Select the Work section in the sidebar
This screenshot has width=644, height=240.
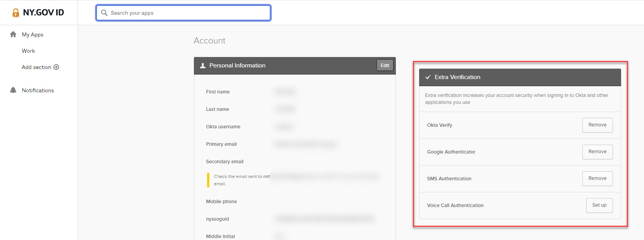click(x=28, y=51)
